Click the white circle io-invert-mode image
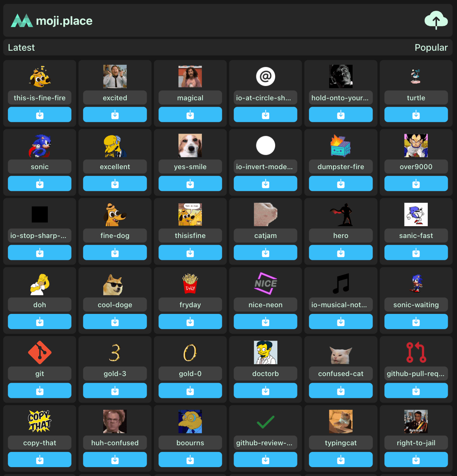The image size is (457, 476). click(x=265, y=145)
